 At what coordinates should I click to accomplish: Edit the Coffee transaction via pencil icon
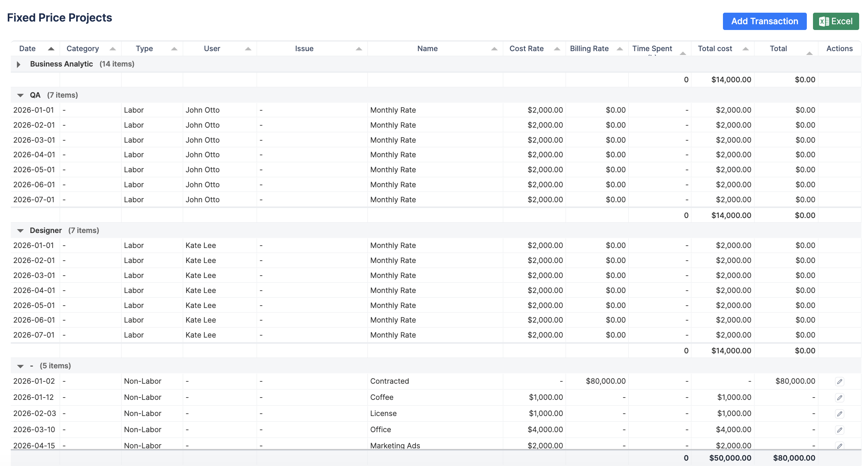[x=840, y=398]
